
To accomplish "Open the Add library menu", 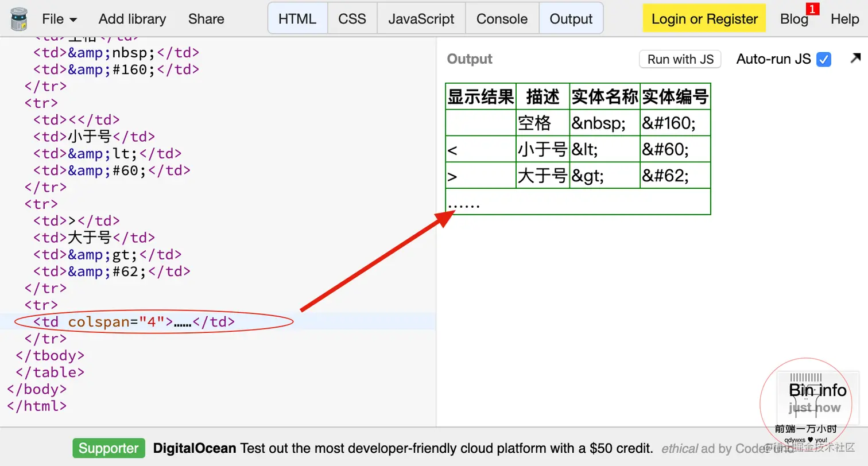I will point(132,19).
